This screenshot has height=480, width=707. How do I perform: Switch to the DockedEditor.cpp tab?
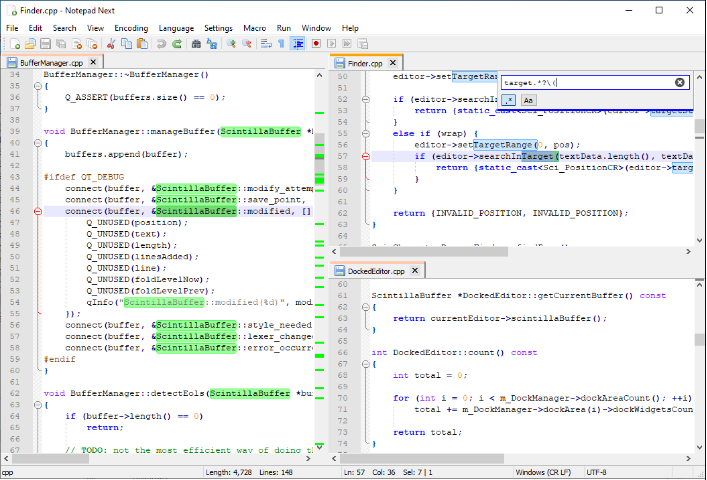click(x=376, y=271)
